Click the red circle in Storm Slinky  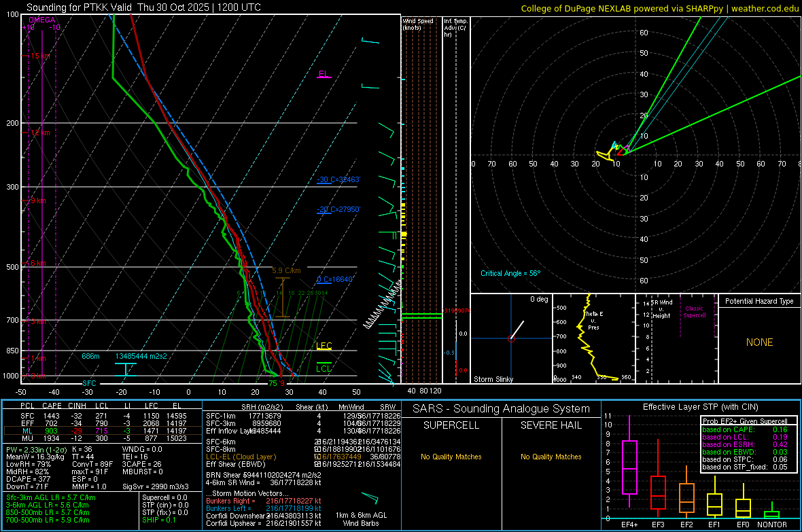[x=511, y=338]
